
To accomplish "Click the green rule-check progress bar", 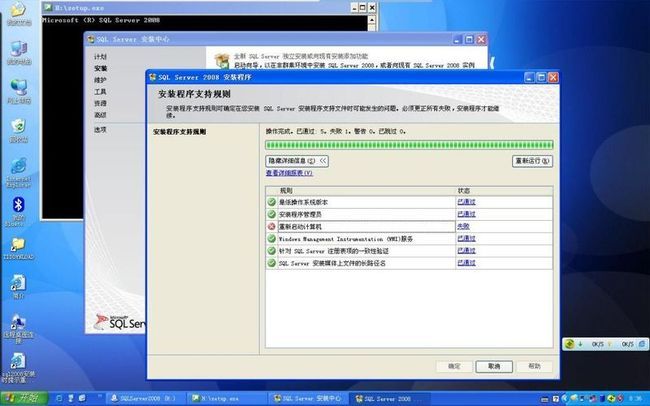I will [x=409, y=145].
